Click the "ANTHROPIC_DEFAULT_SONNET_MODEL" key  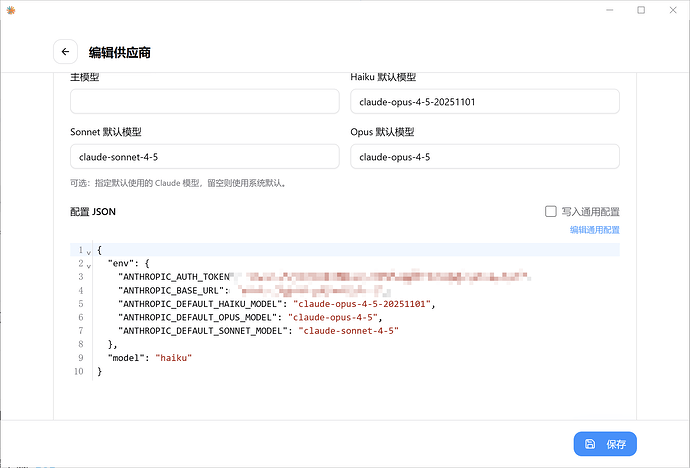[x=202, y=331]
